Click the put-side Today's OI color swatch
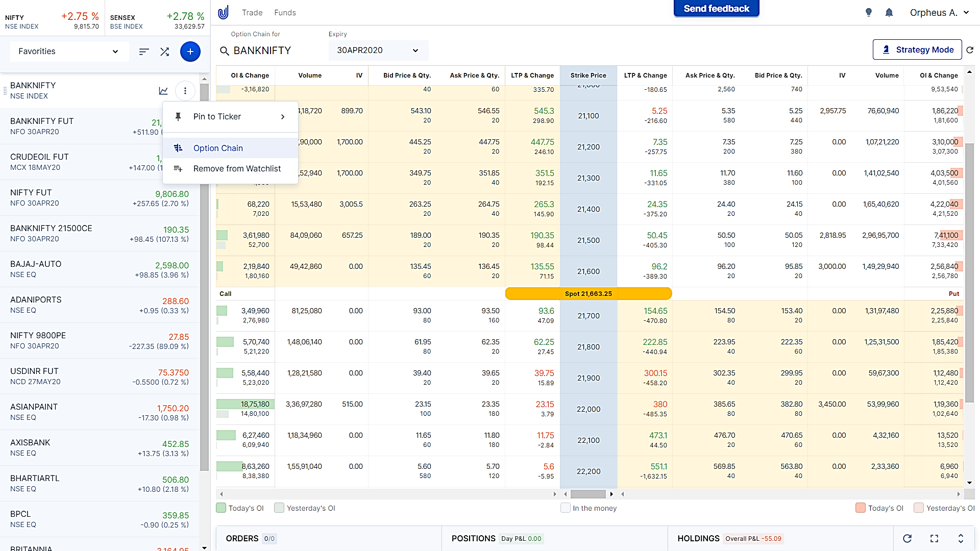The width and height of the screenshot is (980, 551). pos(860,508)
